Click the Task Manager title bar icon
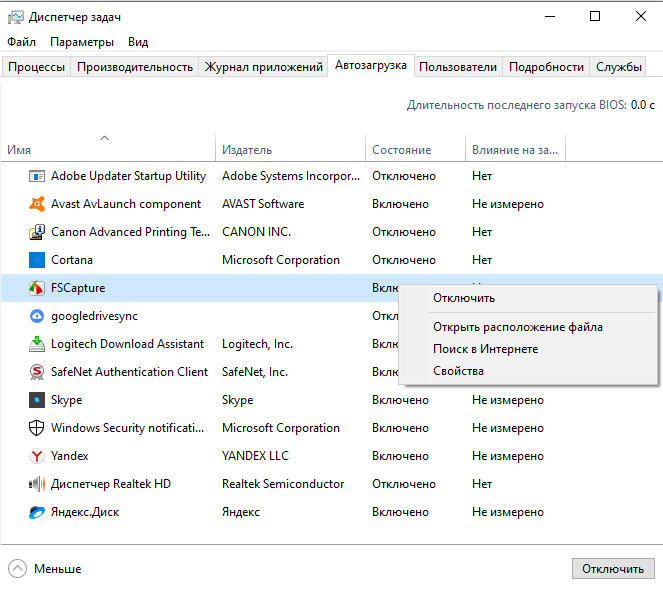This screenshot has width=663, height=592. point(16,17)
